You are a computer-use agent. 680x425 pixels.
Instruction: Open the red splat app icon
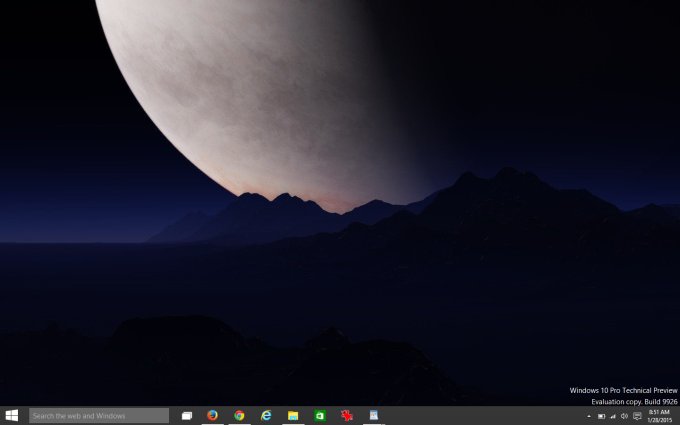tap(347, 415)
